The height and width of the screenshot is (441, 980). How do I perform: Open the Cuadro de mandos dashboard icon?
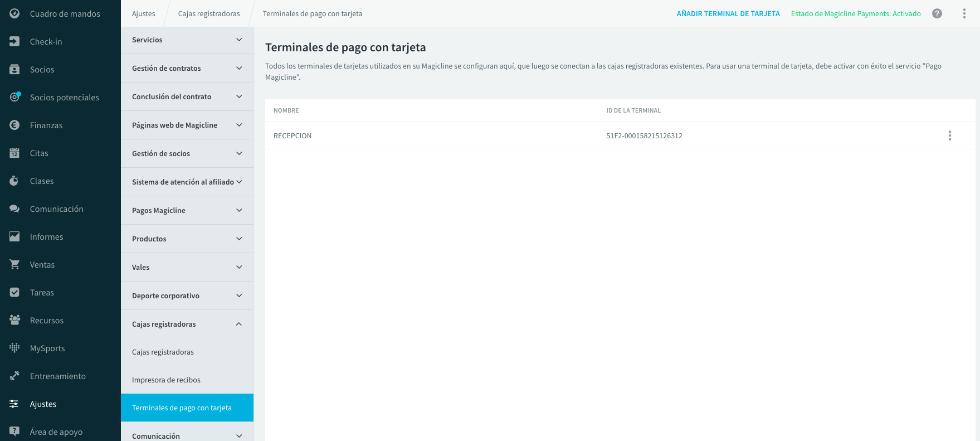[14, 13]
